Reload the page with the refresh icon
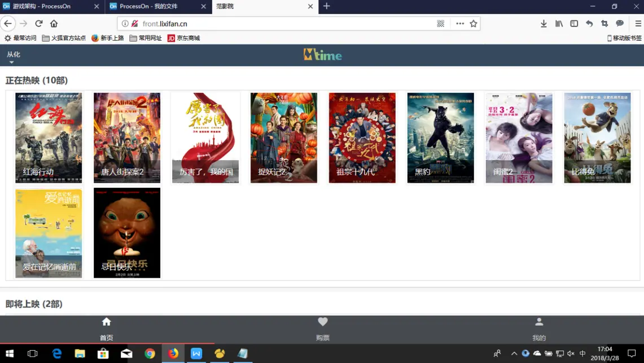This screenshot has height=363, width=644. (x=38, y=23)
